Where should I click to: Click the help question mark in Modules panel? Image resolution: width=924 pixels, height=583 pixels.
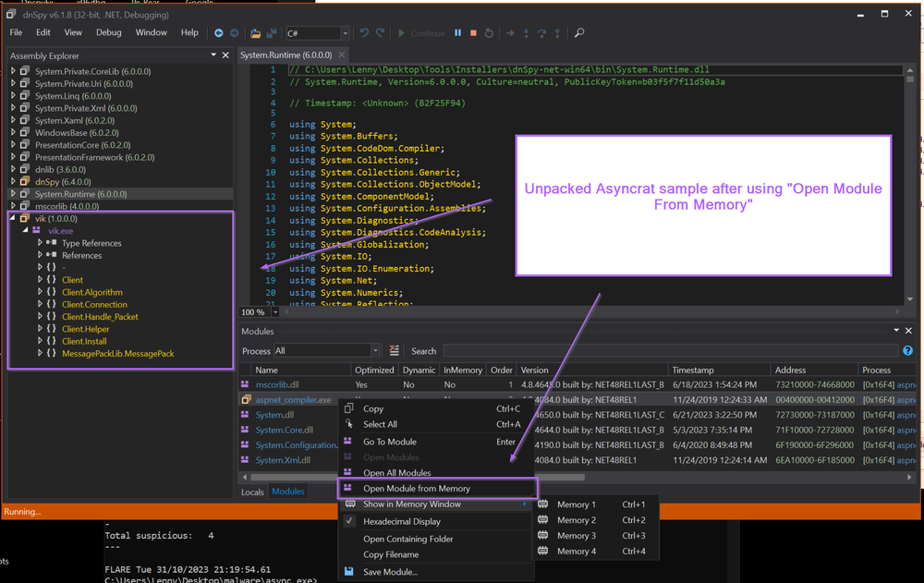[907, 350]
